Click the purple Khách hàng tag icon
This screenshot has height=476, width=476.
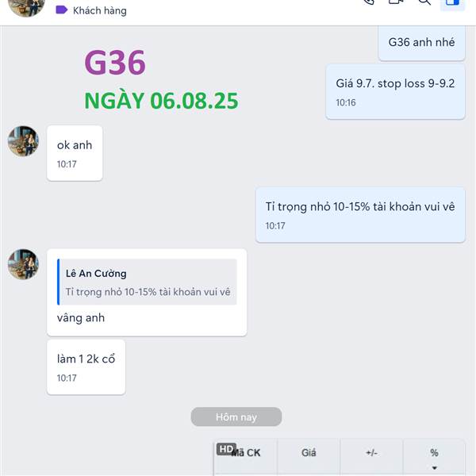click(62, 10)
